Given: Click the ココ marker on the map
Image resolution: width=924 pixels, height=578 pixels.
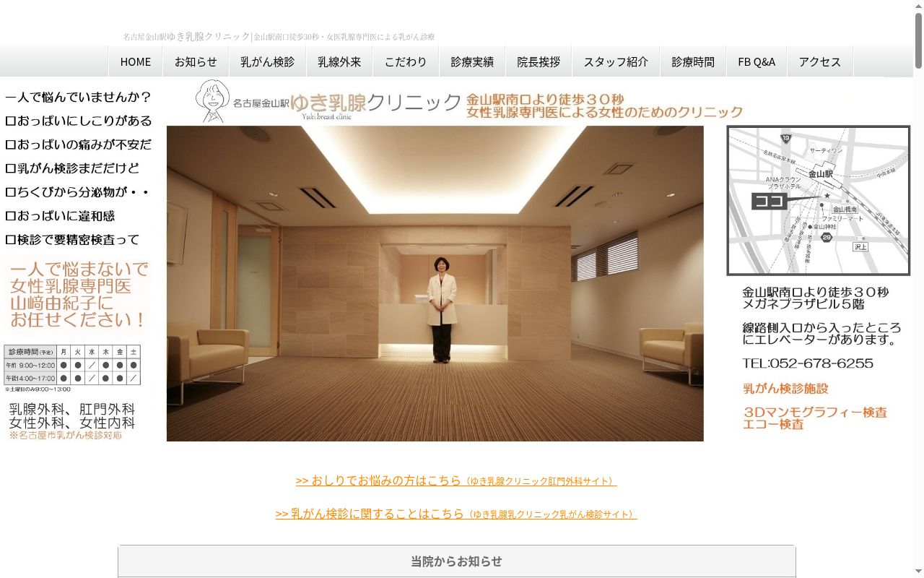Looking at the screenshot, I should (x=770, y=201).
